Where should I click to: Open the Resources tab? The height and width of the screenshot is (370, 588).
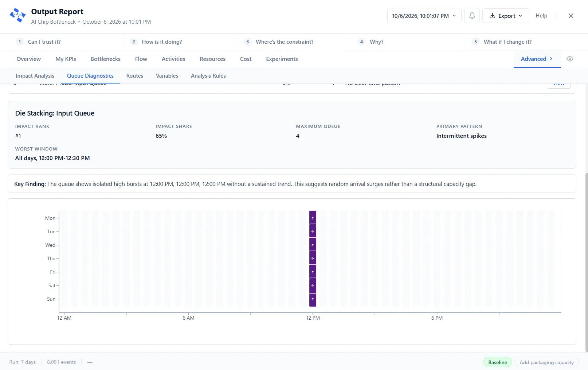(x=212, y=59)
